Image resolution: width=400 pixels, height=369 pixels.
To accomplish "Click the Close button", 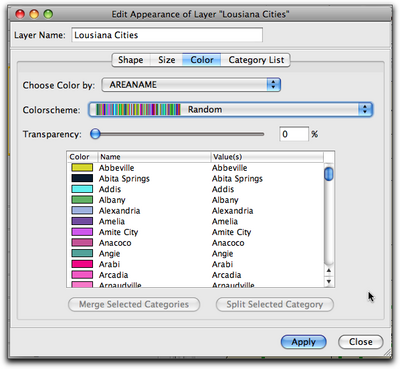I will coord(361,342).
